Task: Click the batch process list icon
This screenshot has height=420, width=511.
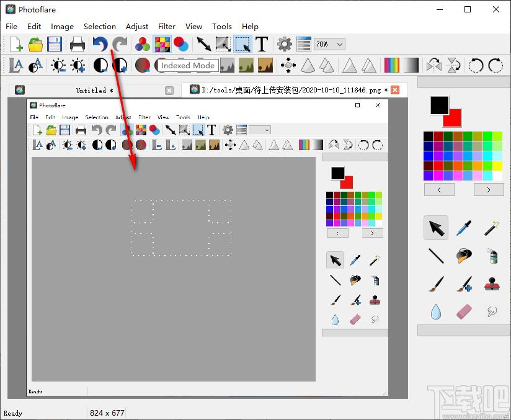Action: (304, 44)
